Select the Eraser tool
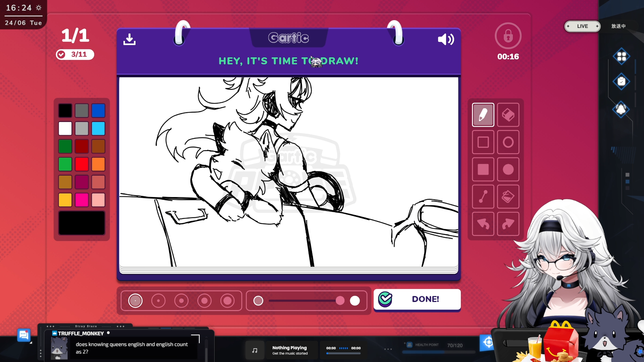This screenshot has width=644, height=362. coord(508,115)
